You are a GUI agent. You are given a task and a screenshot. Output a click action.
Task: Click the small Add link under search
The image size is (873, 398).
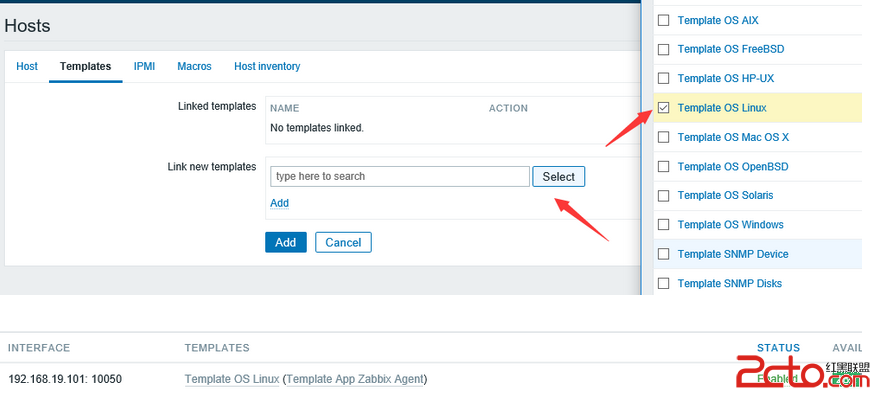[279, 203]
